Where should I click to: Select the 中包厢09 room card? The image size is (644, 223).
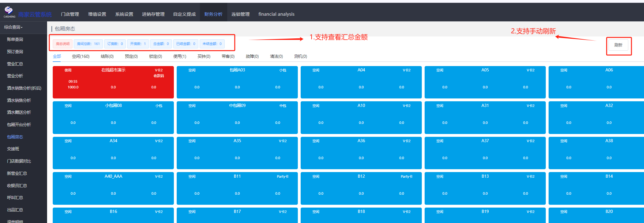point(237,118)
